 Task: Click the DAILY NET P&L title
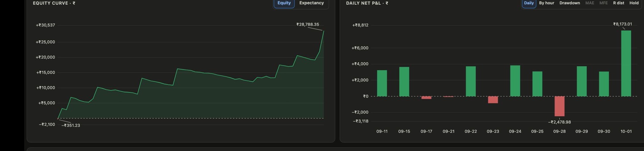[367, 3]
